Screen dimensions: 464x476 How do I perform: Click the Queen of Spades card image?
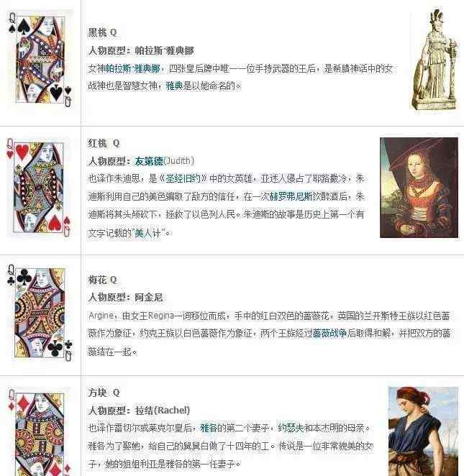pyautogui.click(x=40, y=60)
